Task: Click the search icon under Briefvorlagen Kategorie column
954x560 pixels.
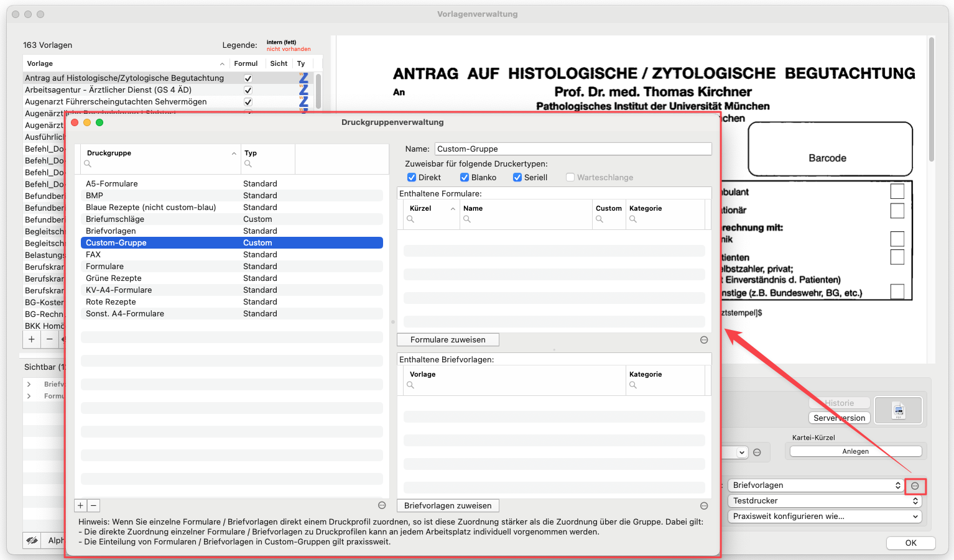Action: click(633, 385)
